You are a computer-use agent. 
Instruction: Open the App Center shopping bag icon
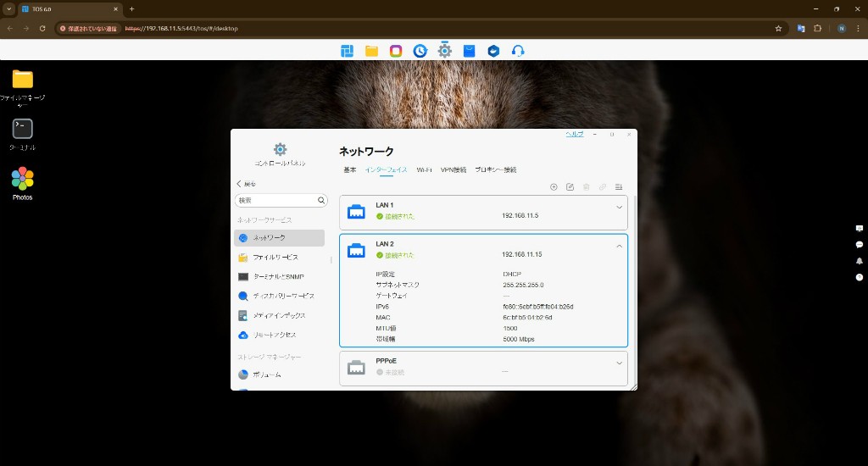point(469,51)
